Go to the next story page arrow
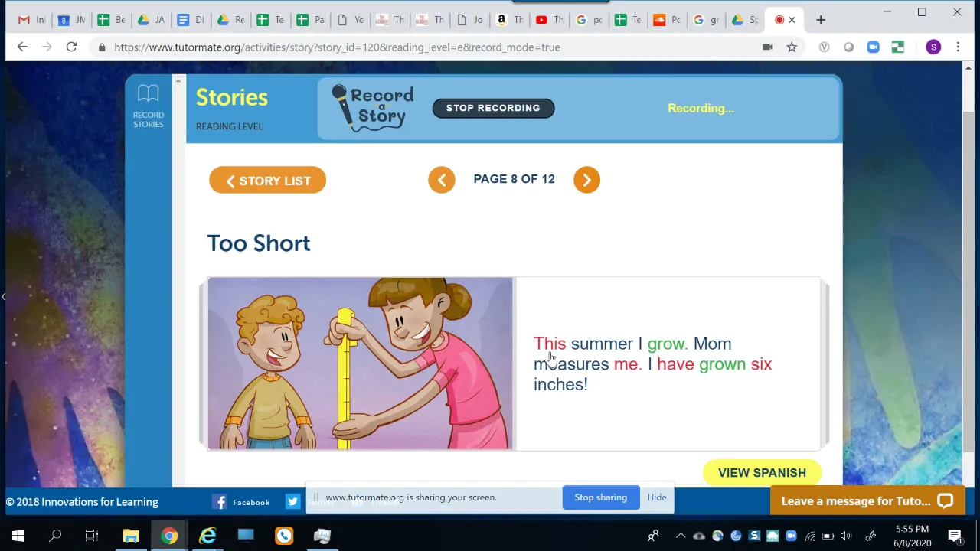 [x=586, y=180]
